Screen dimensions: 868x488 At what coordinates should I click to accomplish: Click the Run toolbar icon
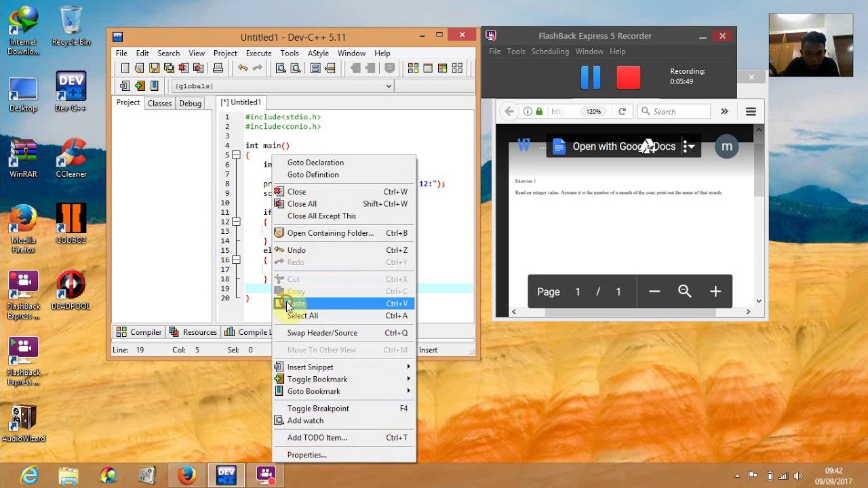tap(428, 68)
